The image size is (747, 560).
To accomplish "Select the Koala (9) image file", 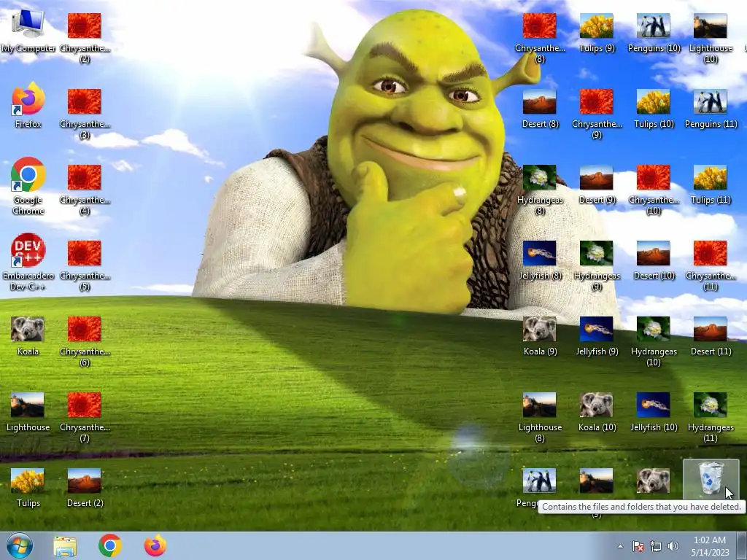I will (x=539, y=335).
